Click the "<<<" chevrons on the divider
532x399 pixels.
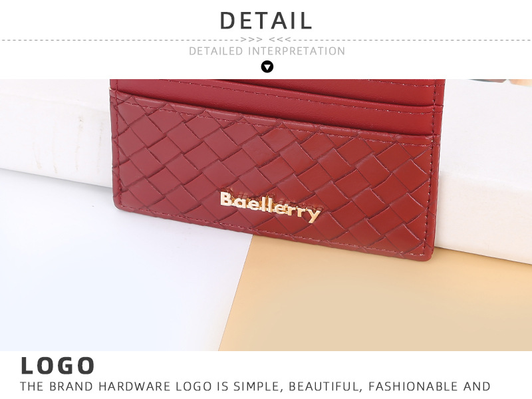[x=280, y=40]
